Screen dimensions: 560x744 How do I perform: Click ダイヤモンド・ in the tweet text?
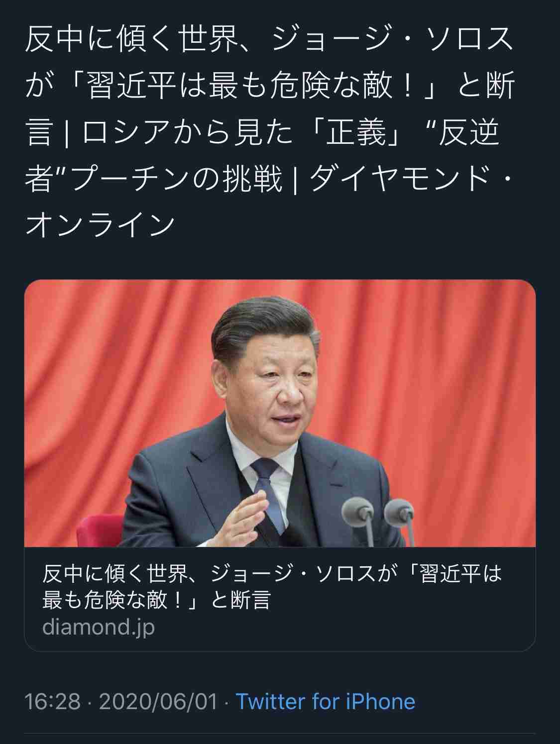[x=411, y=180]
